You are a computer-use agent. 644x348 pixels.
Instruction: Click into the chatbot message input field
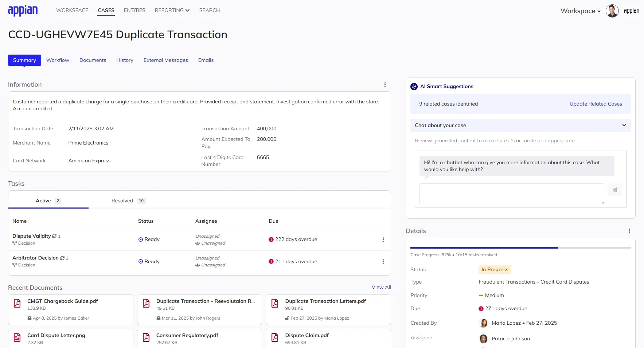(x=510, y=194)
